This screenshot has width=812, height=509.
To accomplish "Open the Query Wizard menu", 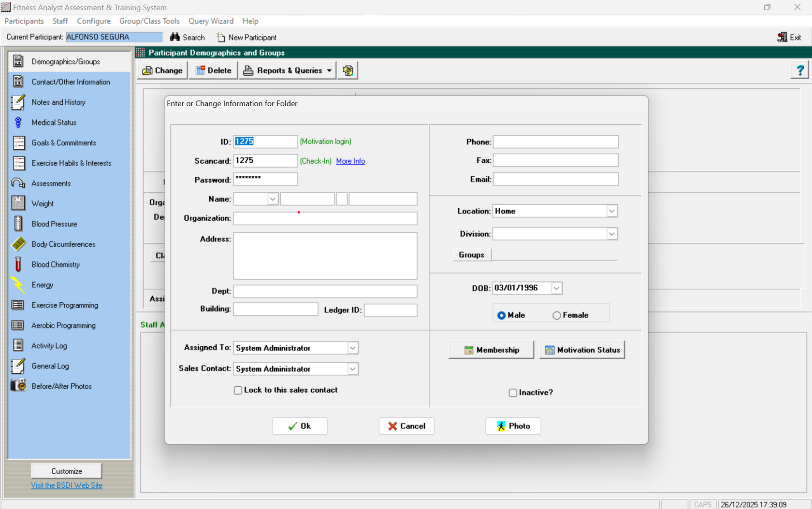I will coord(211,21).
